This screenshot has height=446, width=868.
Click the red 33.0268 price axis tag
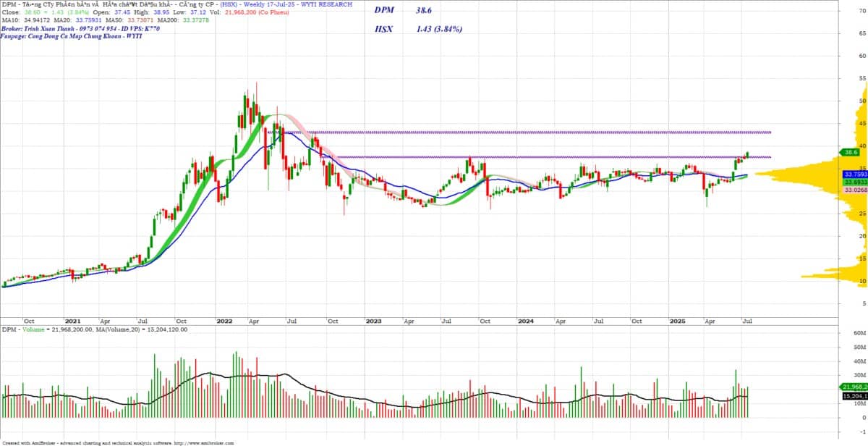(854, 189)
